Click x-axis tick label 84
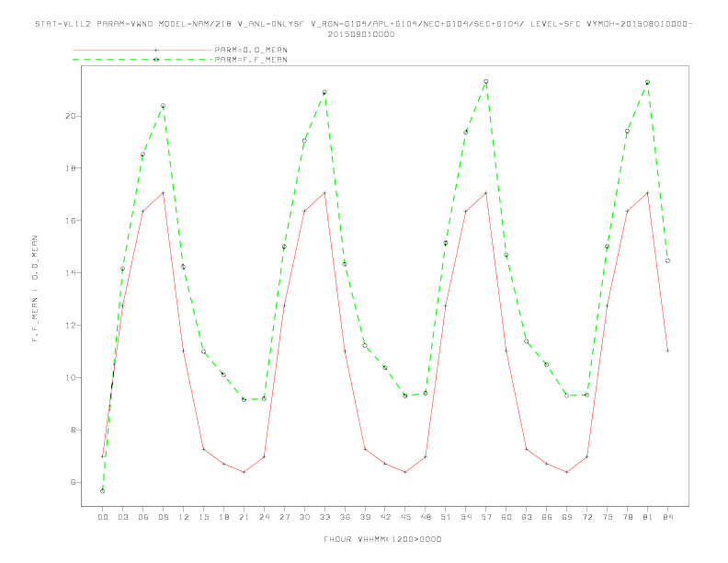The image size is (728, 563). [667, 517]
